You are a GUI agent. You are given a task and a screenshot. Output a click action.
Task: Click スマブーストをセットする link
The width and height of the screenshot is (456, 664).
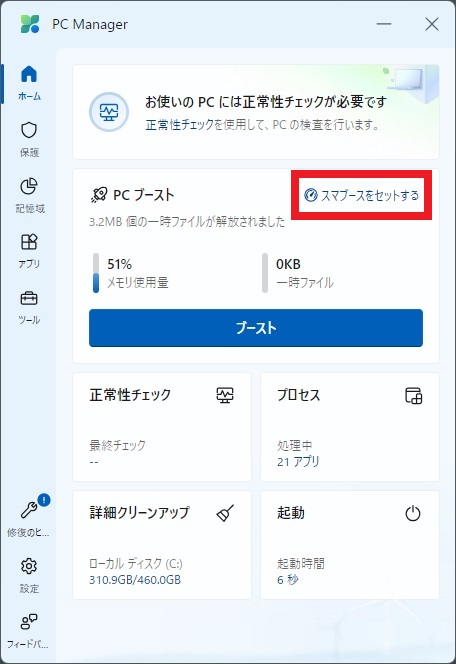pos(362,195)
